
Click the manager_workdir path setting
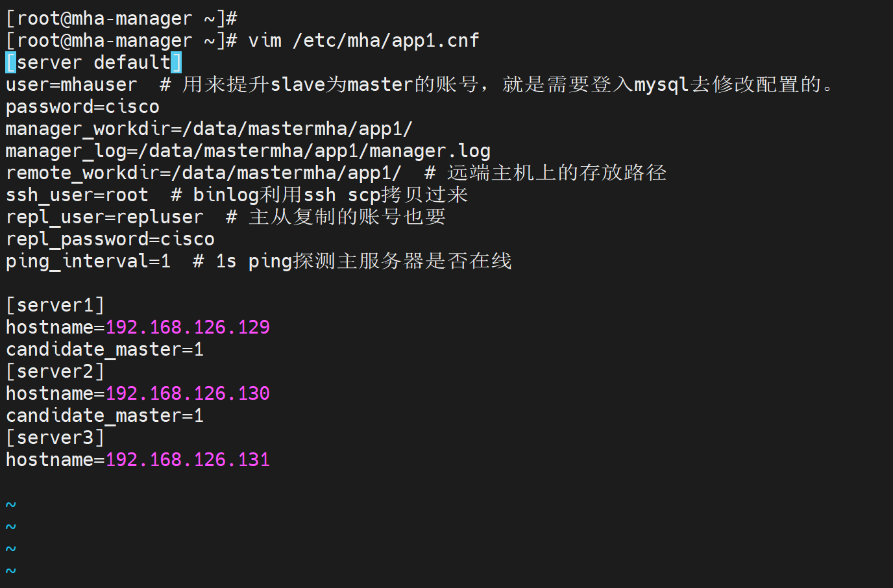(x=208, y=129)
